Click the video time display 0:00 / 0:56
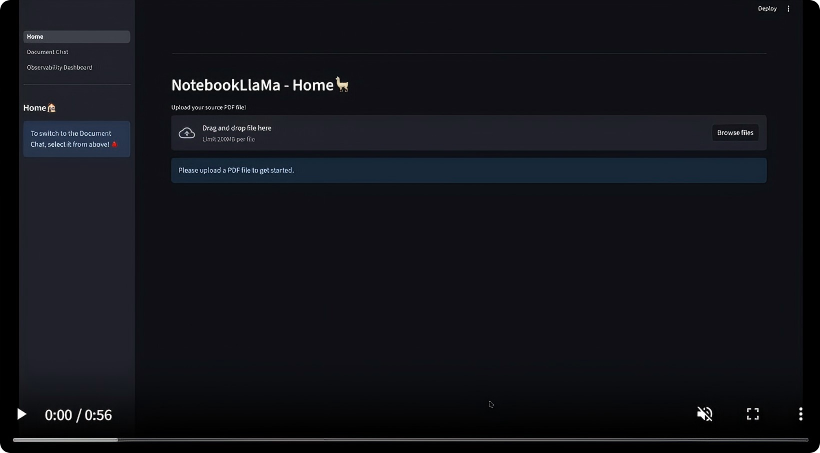The height and width of the screenshot is (453, 820). [78, 415]
